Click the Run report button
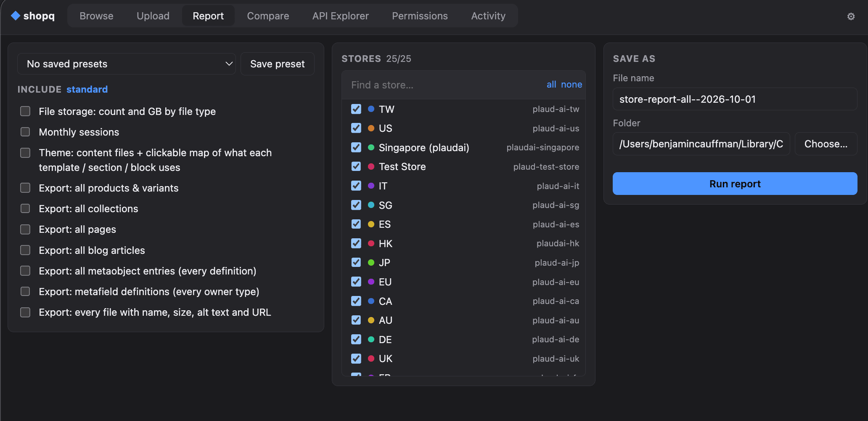Image resolution: width=868 pixels, height=421 pixels. pyautogui.click(x=735, y=184)
